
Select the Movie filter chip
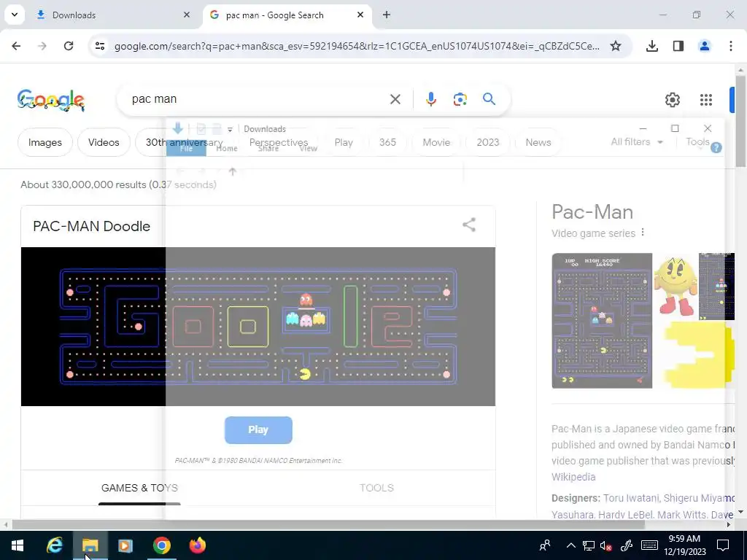coord(436,142)
